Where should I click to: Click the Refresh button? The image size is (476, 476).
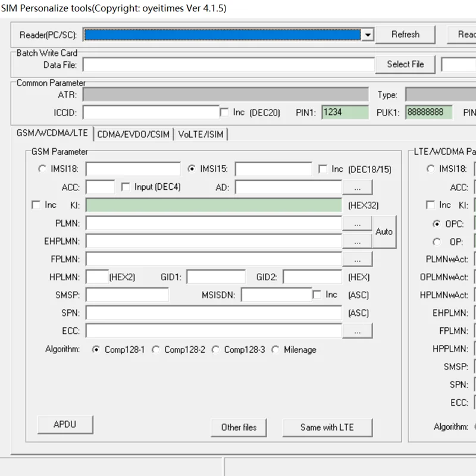[405, 35]
